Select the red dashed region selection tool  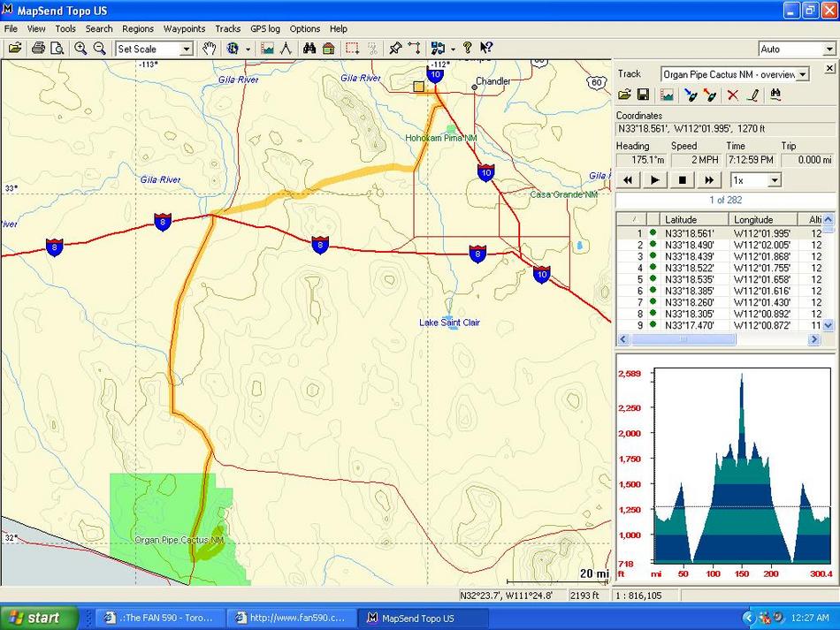coord(353,49)
